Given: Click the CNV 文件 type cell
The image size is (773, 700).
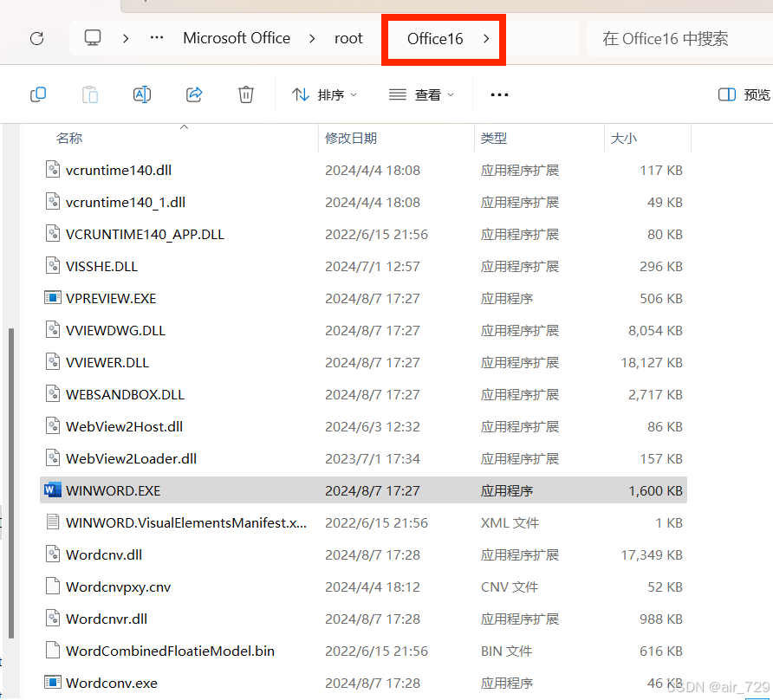Looking at the screenshot, I should (x=510, y=587).
